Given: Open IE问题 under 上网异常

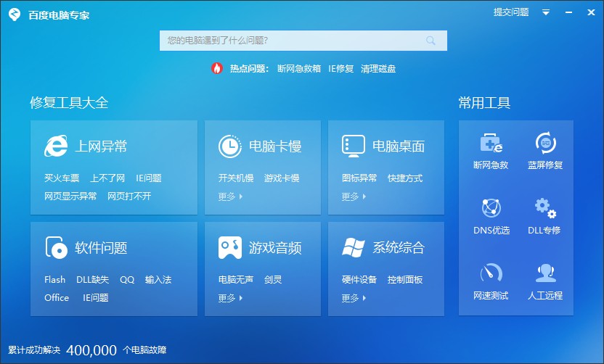Looking at the screenshot, I should click(149, 178).
